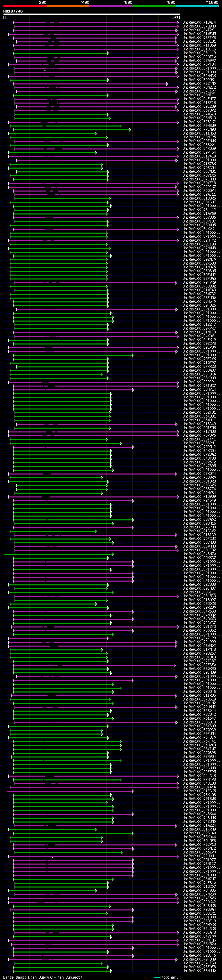Screen dimensions: 222x980
Task: Select the UniRef100_C6N5J3 label
Action: 199,118
